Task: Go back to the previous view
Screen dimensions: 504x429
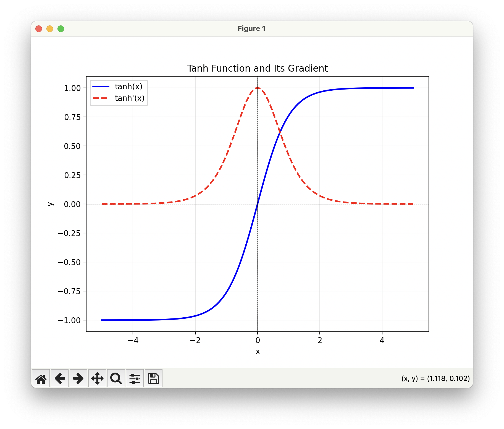Action: click(60, 378)
